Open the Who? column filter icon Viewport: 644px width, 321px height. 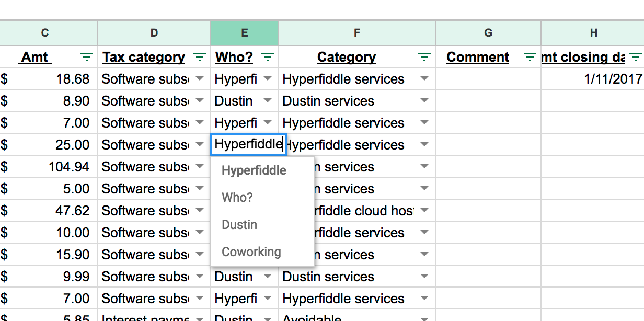[x=268, y=57]
